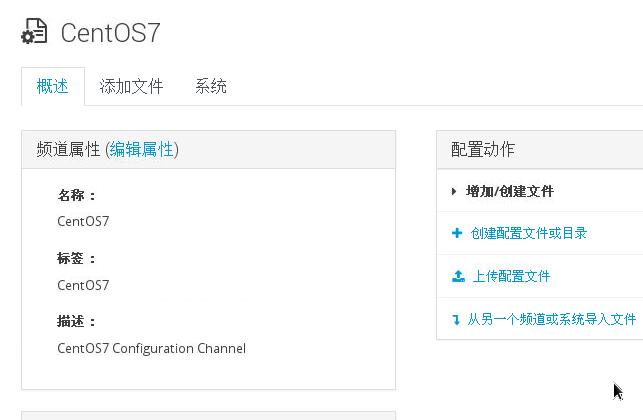Image resolution: width=643 pixels, height=420 pixels.
Task: Click the plus icon for creating config file
Action: tap(457, 233)
